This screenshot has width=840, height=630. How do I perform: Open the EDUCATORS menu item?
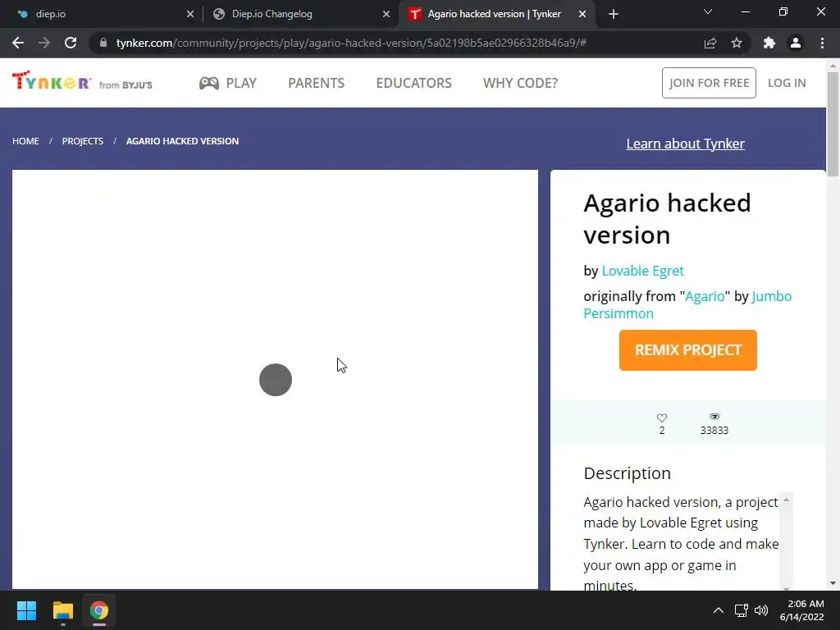point(413,83)
